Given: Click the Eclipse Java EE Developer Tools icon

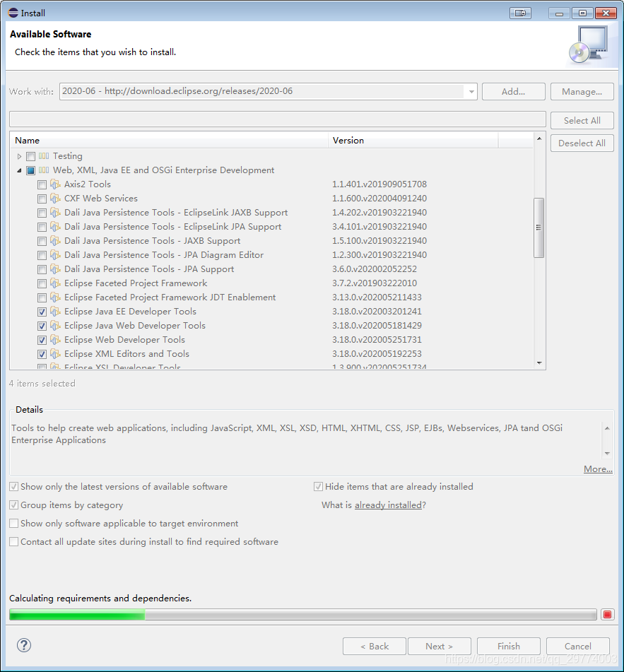Looking at the screenshot, I should point(55,312).
